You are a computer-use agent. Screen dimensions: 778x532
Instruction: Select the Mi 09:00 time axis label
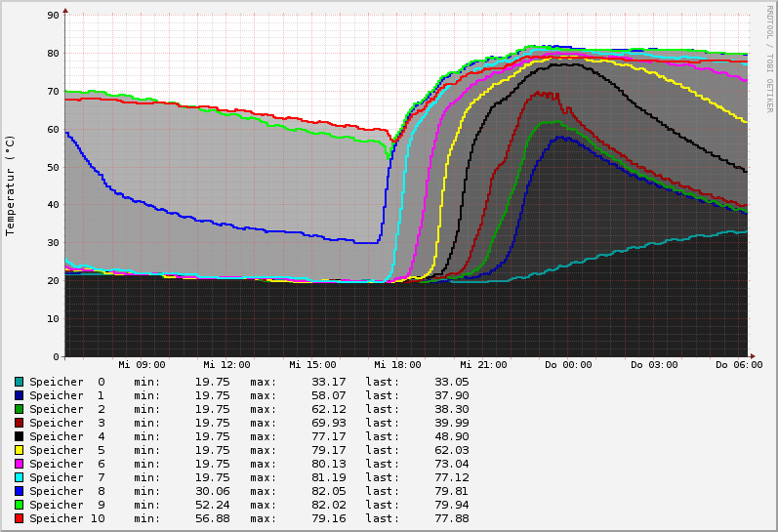pos(142,365)
